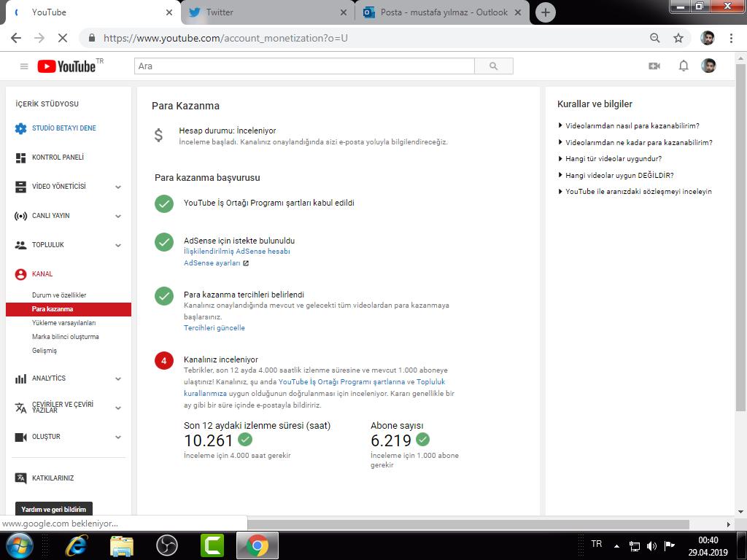Open the İlişkilendirilmiş AdSense hesabı link
This screenshot has height=560, width=747.
(x=237, y=252)
